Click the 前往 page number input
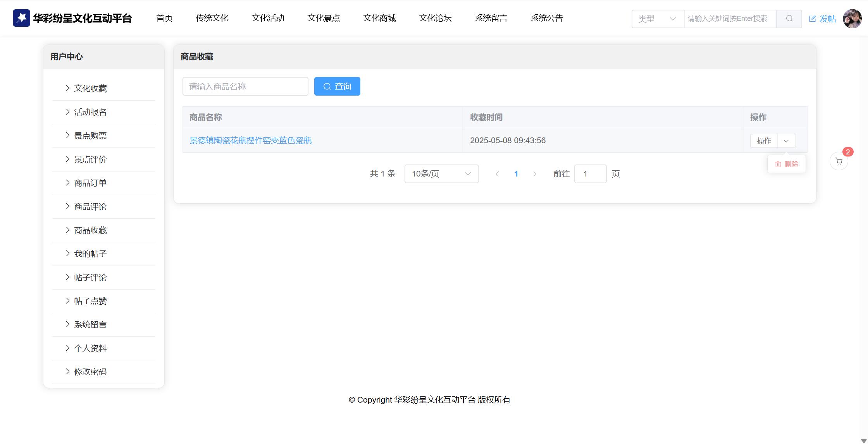This screenshot has width=868, height=444. coord(590,174)
